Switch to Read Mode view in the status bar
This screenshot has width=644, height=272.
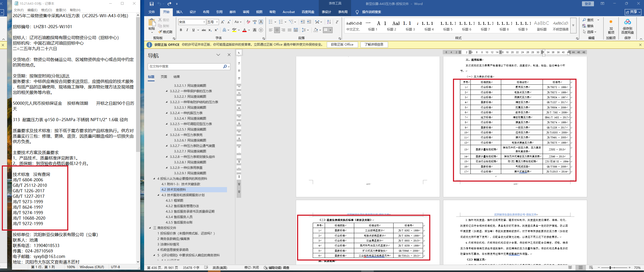[x=570, y=268]
